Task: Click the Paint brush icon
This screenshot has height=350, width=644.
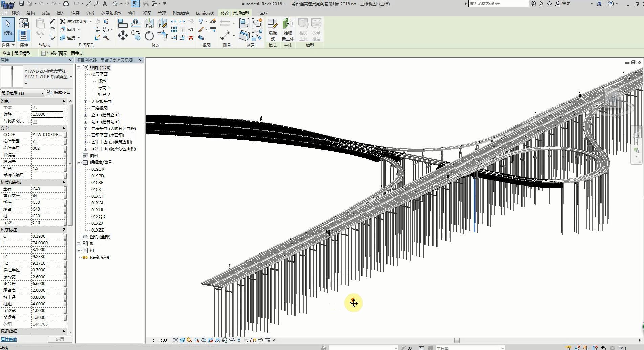Action: [x=201, y=30]
